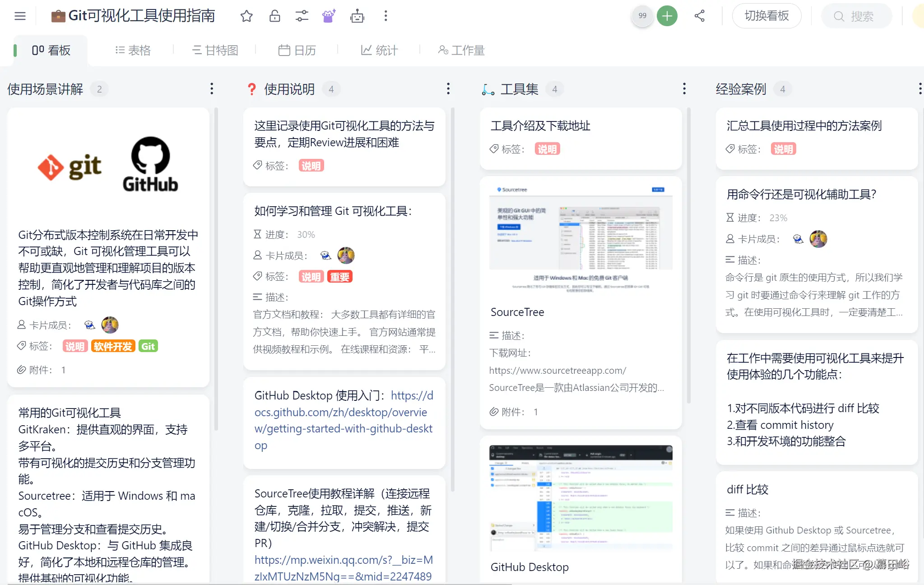Open the filter sliders settings icon
This screenshot has width=924, height=585.
click(302, 16)
